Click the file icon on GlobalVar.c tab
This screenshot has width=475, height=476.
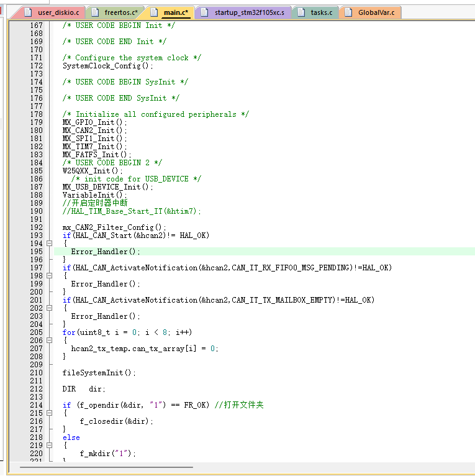(348, 12)
